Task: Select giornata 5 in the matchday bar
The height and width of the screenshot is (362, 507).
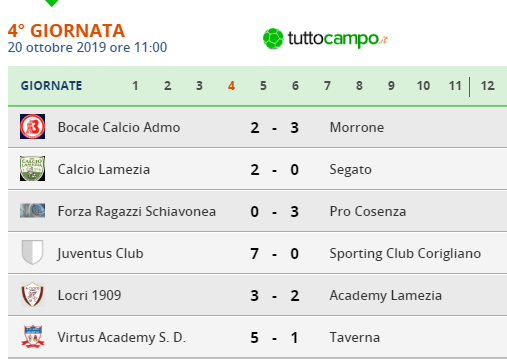Action: tap(263, 86)
